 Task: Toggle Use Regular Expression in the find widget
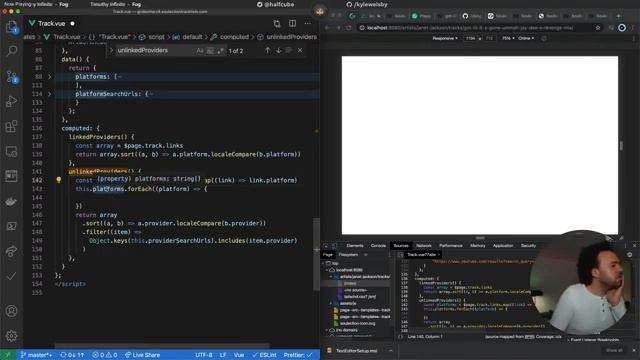click(x=220, y=51)
